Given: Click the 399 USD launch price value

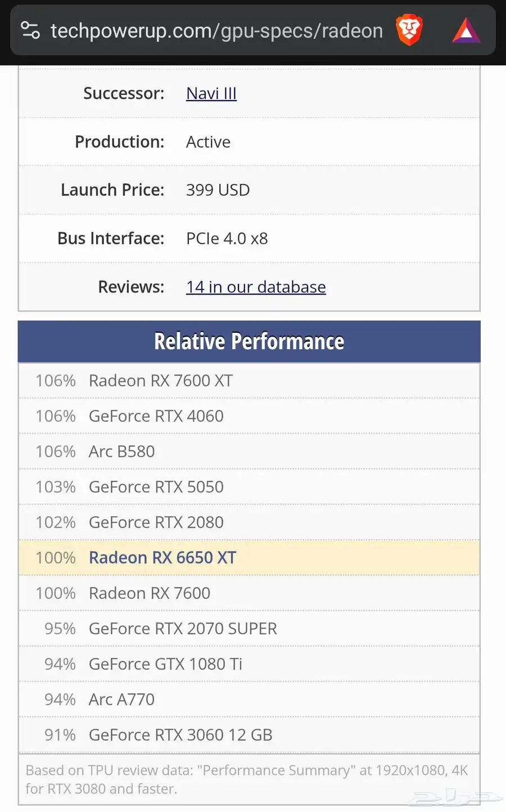Looking at the screenshot, I should pos(218,190).
